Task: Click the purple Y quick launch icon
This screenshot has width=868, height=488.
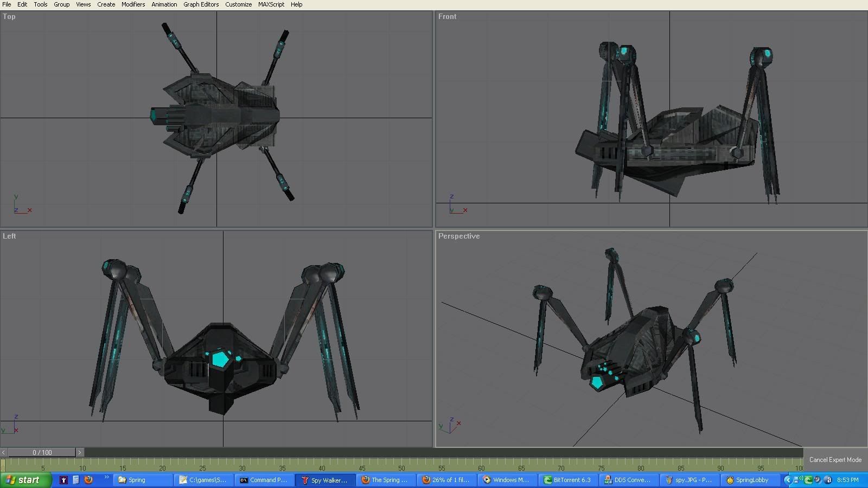Action: click(x=63, y=480)
